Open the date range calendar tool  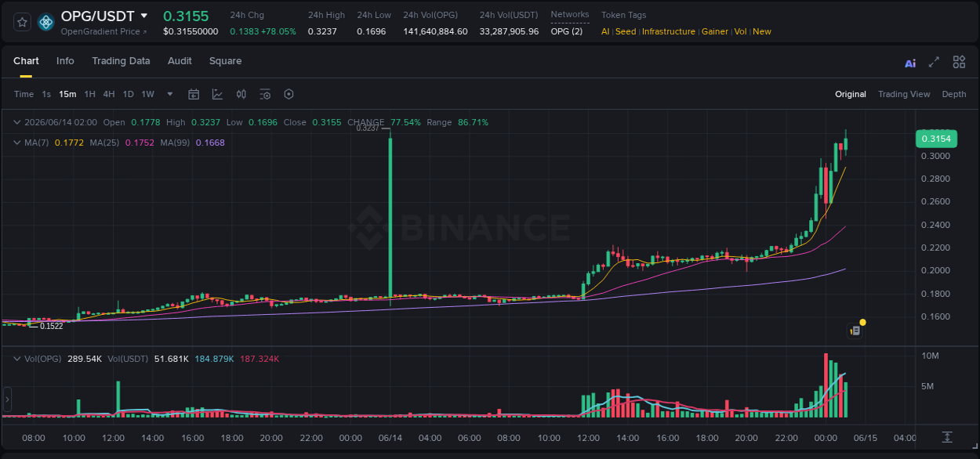pyautogui.click(x=194, y=94)
